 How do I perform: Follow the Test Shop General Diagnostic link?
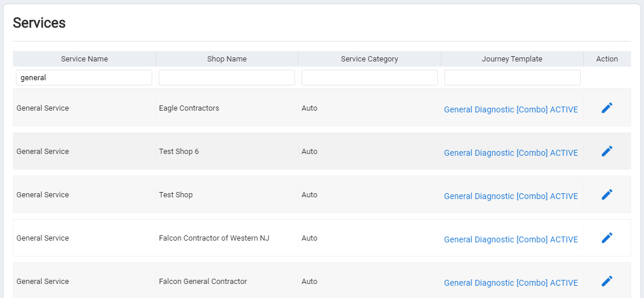(511, 196)
